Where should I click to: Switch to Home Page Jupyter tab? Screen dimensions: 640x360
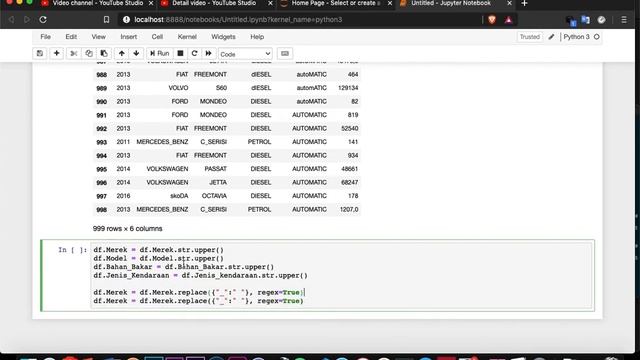click(x=336, y=4)
